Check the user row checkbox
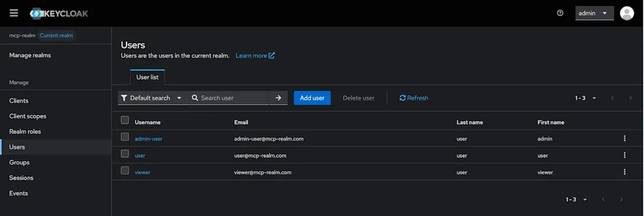 point(125,154)
